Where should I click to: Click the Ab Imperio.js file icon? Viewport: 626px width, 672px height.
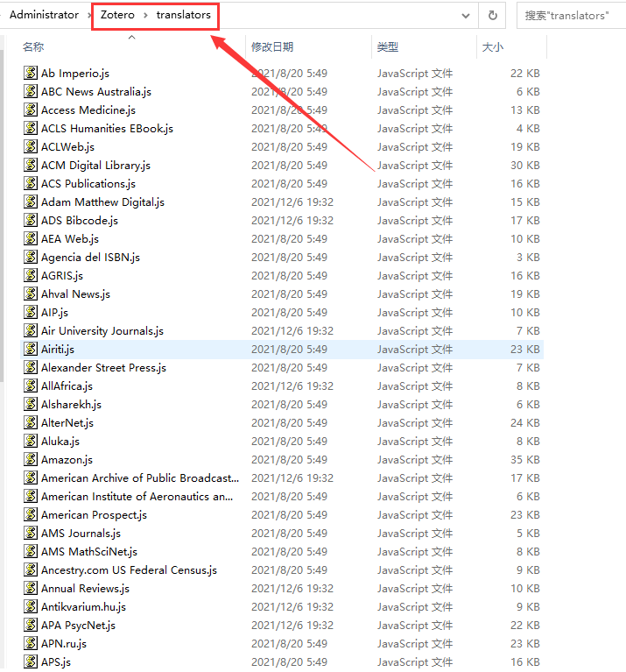click(x=31, y=73)
